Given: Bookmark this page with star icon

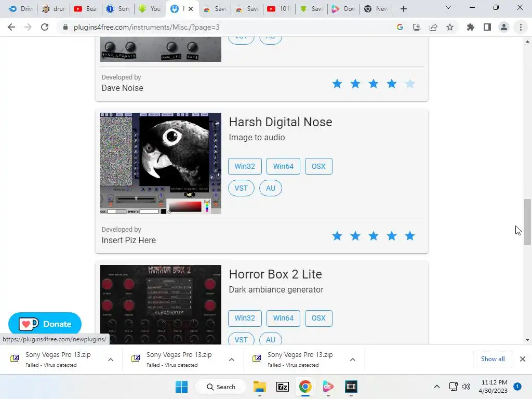Looking at the screenshot, I should [450, 27].
